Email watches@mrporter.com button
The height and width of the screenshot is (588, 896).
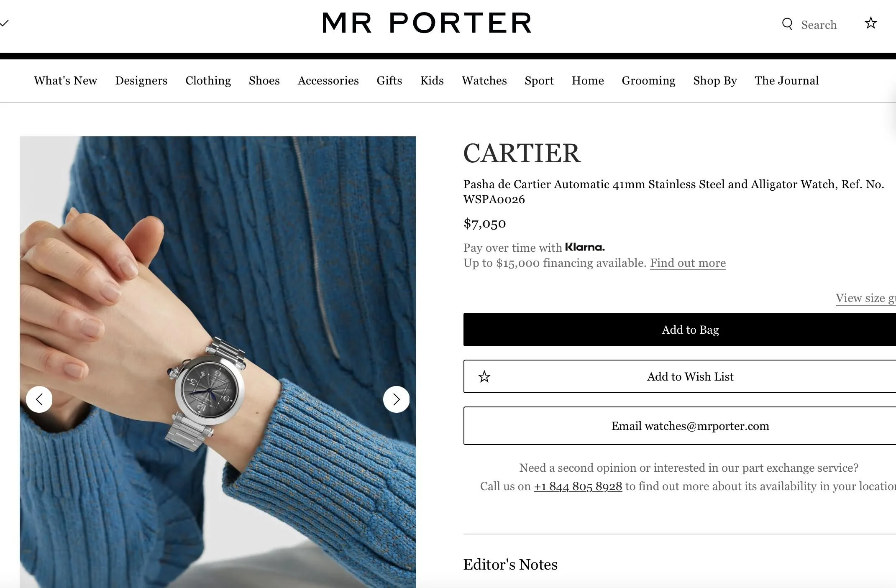click(x=680, y=426)
